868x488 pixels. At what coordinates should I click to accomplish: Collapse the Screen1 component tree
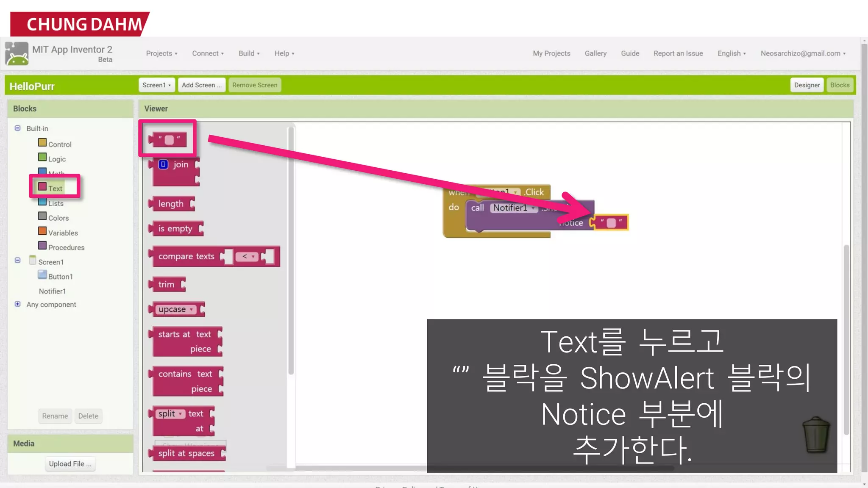[17, 260]
